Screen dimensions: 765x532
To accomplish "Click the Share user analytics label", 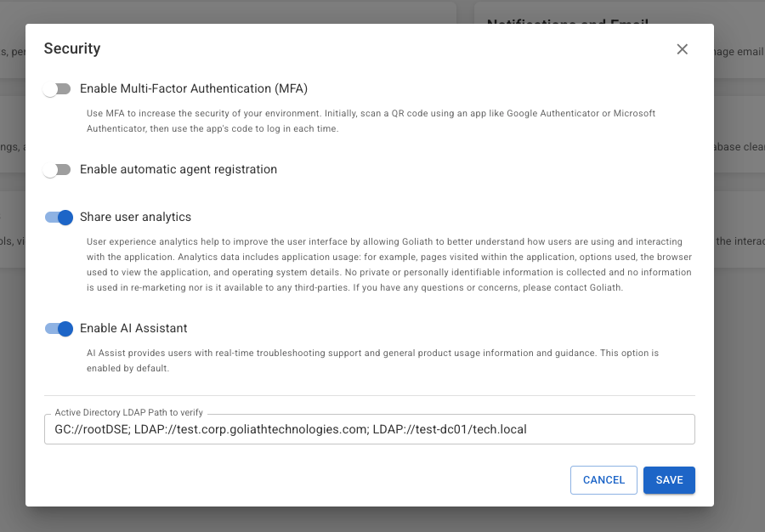I will (136, 217).
